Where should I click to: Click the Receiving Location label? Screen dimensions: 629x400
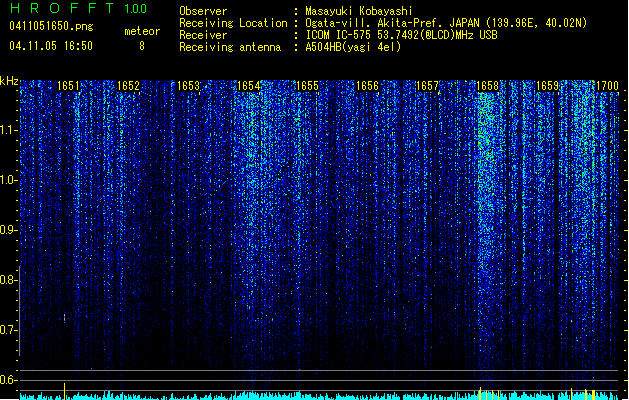pos(233,23)
